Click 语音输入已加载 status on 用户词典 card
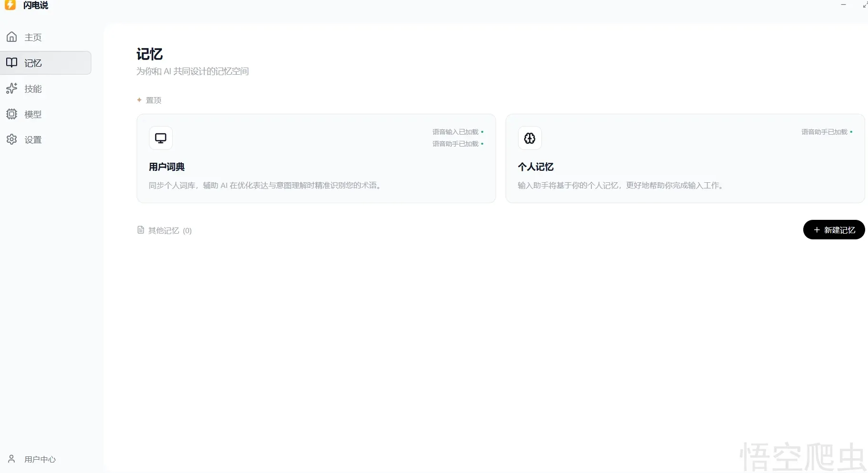Viewport: 868px width, 473px height. click(x=456, y=132)
